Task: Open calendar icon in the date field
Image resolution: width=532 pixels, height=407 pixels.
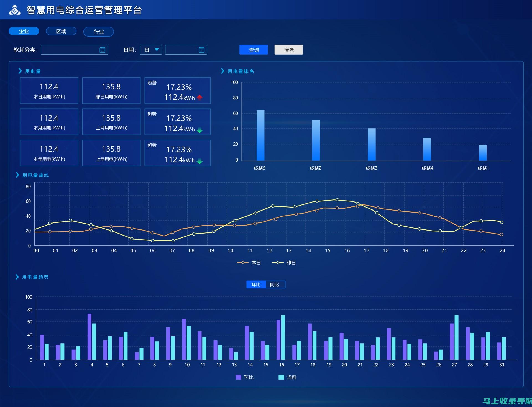Action: point(202,50)
